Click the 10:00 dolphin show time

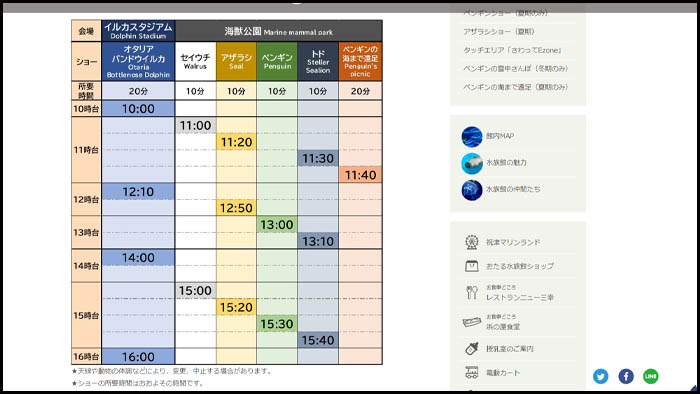pos(138,109)
